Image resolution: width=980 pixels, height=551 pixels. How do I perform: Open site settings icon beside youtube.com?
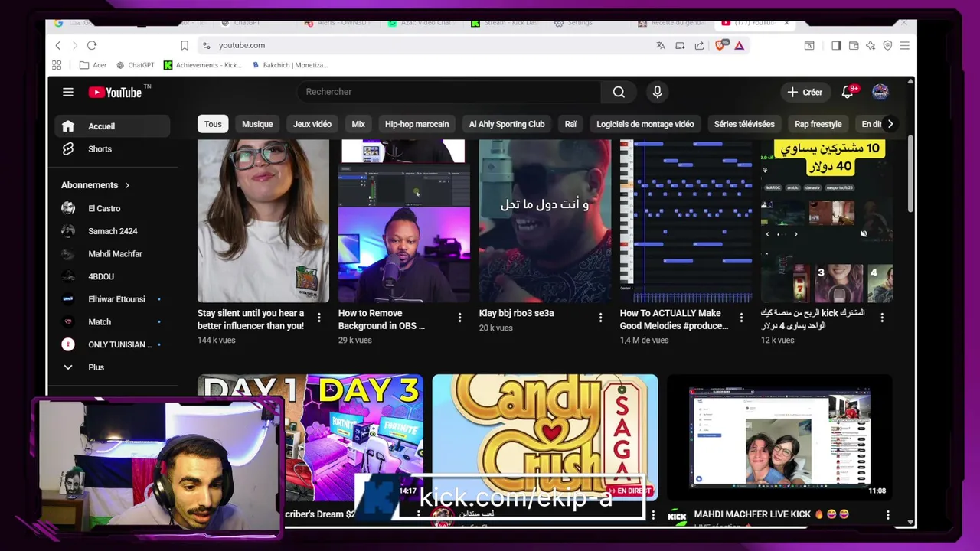point(206,45)
